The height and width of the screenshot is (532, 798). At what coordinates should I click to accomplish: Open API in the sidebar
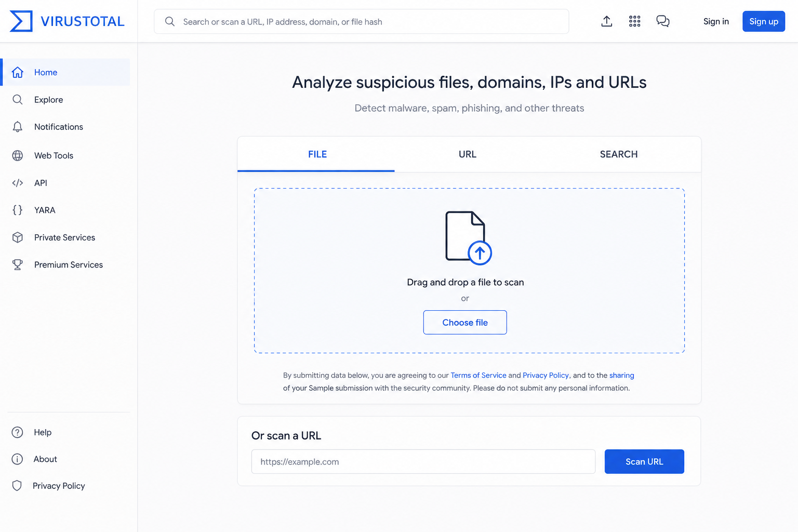coord(66,183)
